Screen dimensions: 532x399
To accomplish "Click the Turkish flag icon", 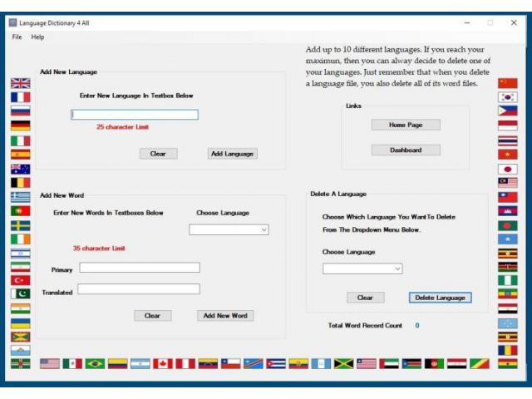I will click(x=20, y=280).
